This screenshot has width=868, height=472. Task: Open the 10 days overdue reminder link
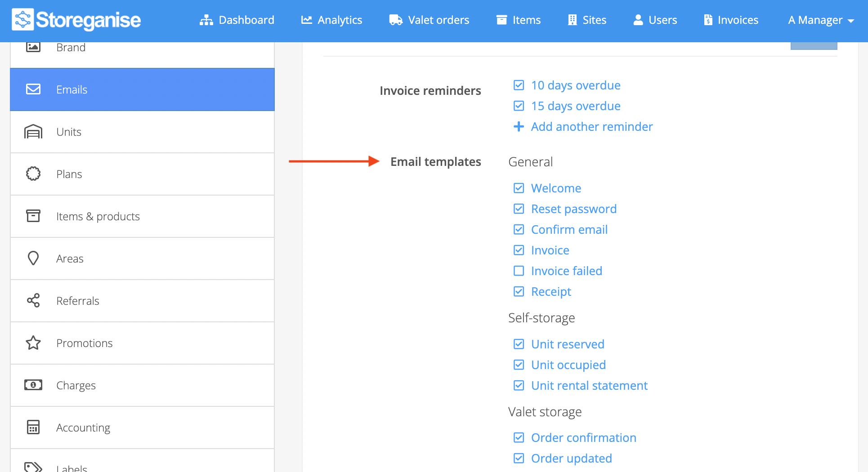click(x=576, y=85)
